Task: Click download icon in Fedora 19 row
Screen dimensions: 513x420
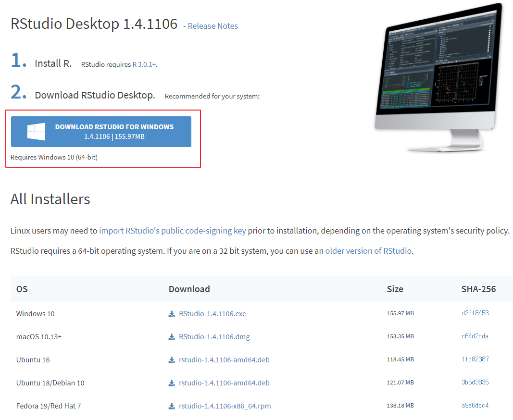Action: (172, 406)
